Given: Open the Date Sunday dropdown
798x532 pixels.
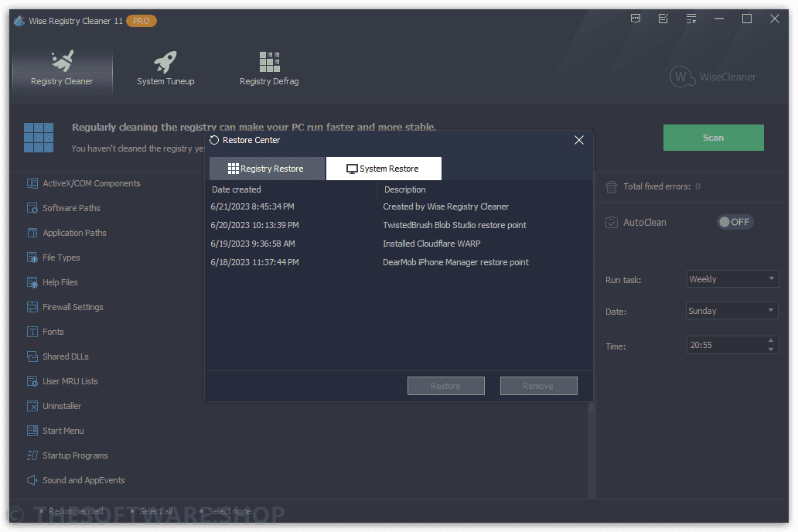Looking at the screenshot, I should click(x=732, y=311).
